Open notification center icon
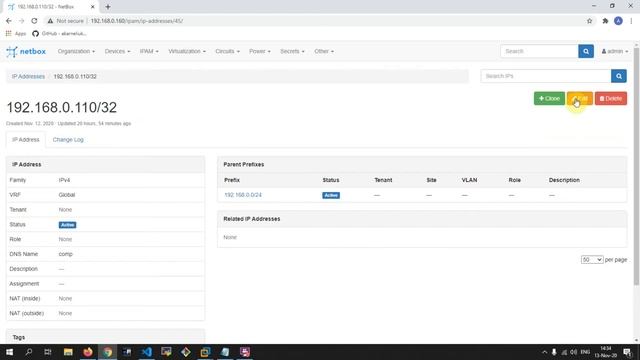This screenshot has height=360, width=640. (627, 352)
